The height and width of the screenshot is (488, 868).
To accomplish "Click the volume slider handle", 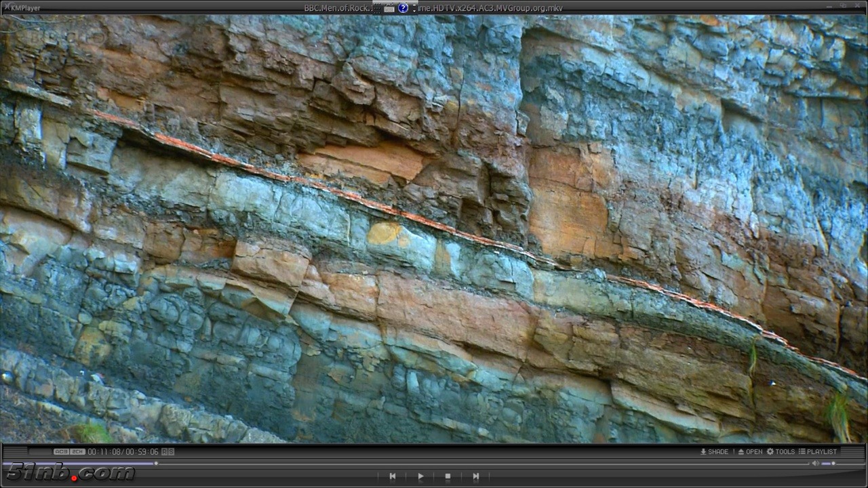I will (x=833, y=464).
